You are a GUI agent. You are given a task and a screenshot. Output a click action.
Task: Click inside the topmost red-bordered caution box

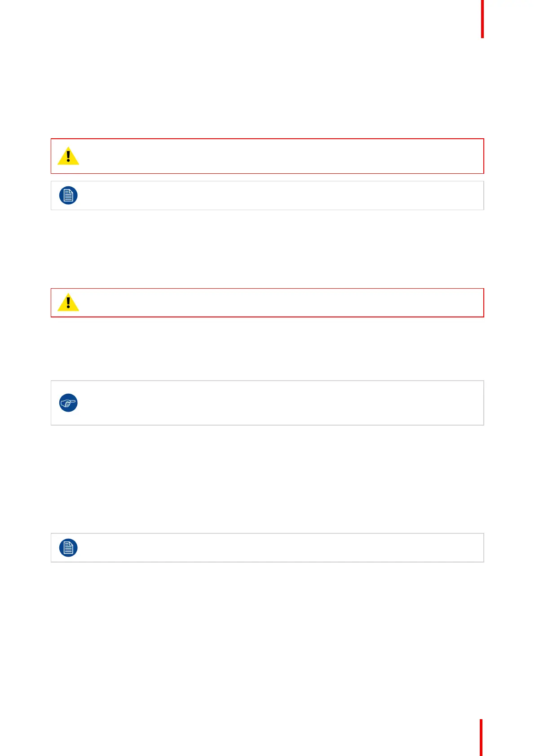267,156
